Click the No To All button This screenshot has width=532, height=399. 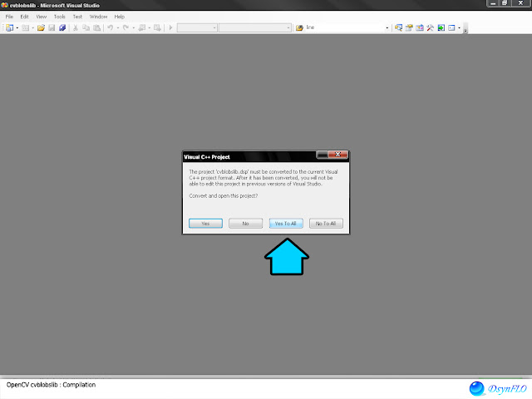click(326, 224)
